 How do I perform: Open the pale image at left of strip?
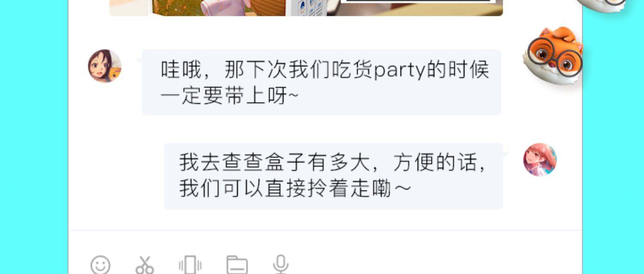pos(129,8)
